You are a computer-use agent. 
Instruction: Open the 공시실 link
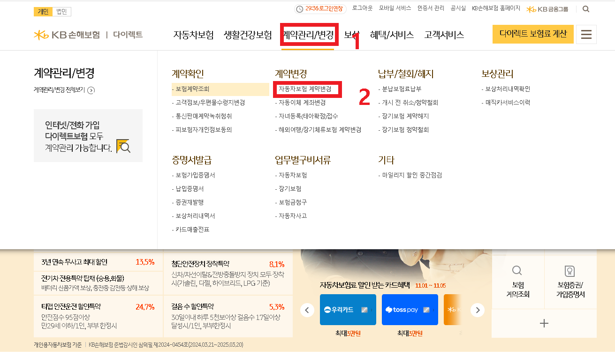pos(458,8)
